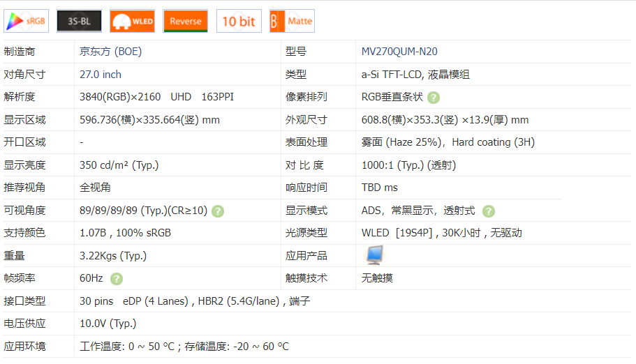
Task: Open the 27.0 inch size link
Action: (x=101, y=75)
